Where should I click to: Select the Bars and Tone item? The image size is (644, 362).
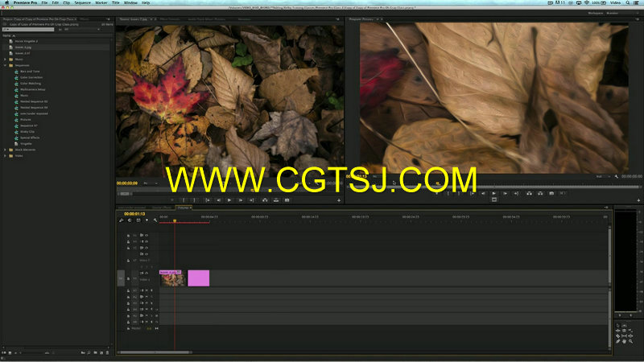coord(30,72)
